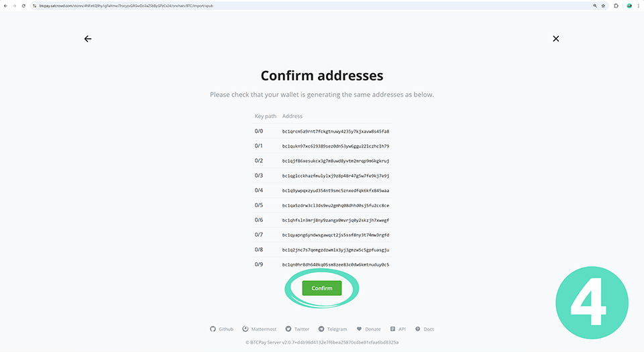
Task: Select the address for key path 0/0
Action: pyautogui.click(x=335, y=131)
